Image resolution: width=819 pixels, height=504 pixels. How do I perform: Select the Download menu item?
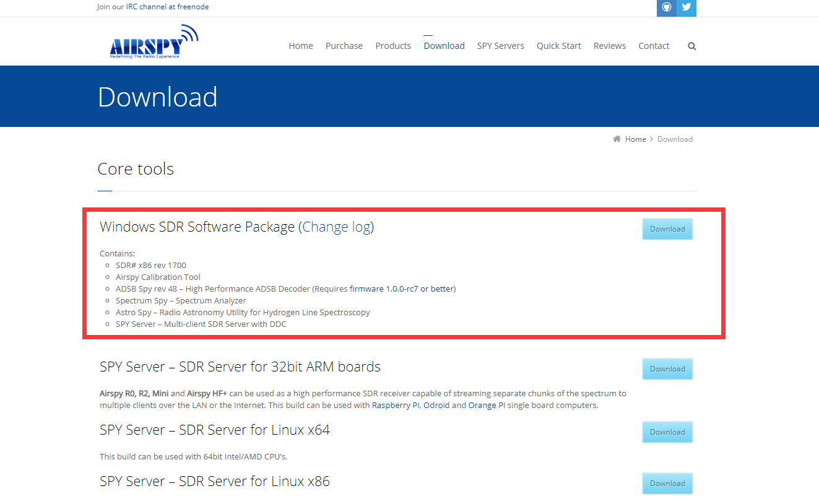[444, 46]
